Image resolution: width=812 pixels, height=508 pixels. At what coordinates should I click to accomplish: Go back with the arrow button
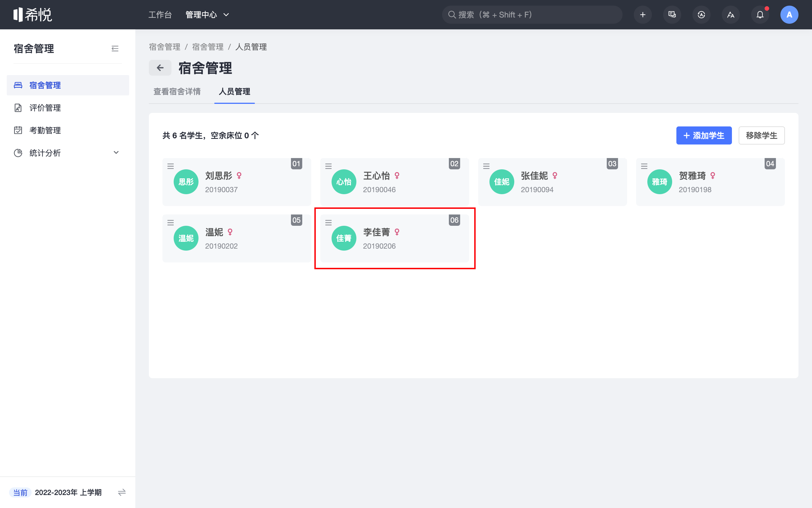click(x=160, y=68)
